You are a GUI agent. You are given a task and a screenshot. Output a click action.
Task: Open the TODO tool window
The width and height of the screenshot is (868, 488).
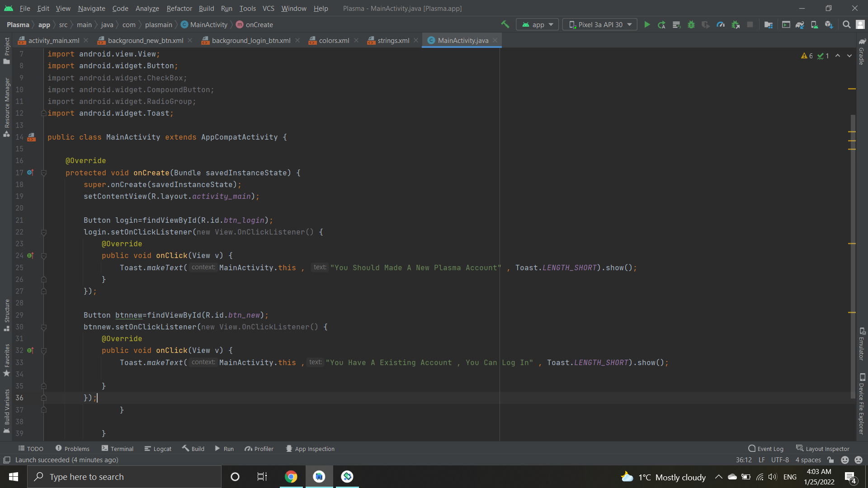coord(31,449)
